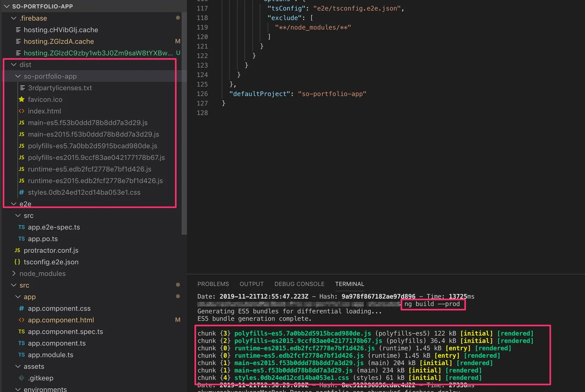Image resolution: width=585 pixels, height=392 pixels.
Task: Collapse the src folder inside e2e
Action: click(x=18, y=216)
